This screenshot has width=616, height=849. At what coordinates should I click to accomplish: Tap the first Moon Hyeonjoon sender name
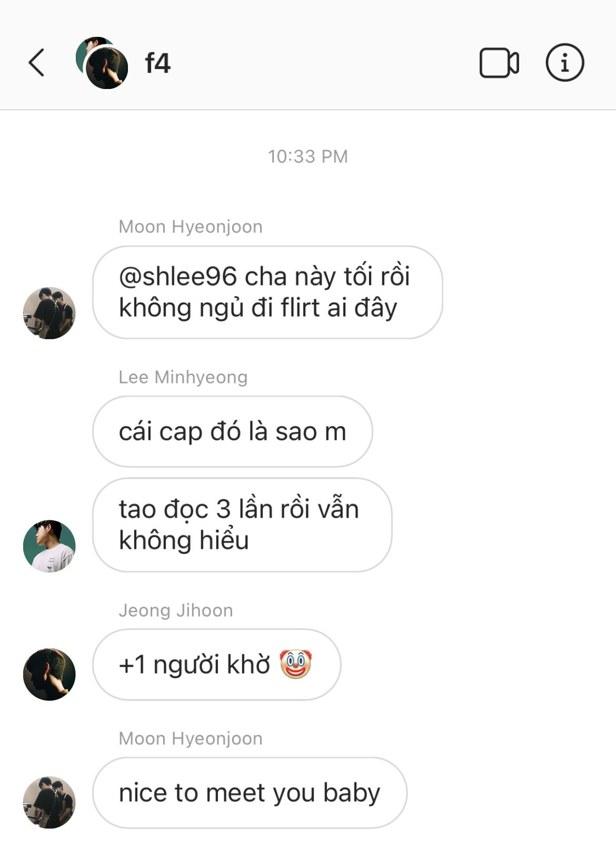(191, 226)
